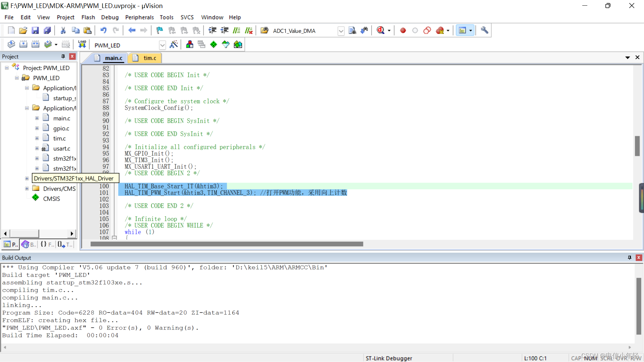
Task: Click the Undo icon in toolbar
Action: click(103, 31)
